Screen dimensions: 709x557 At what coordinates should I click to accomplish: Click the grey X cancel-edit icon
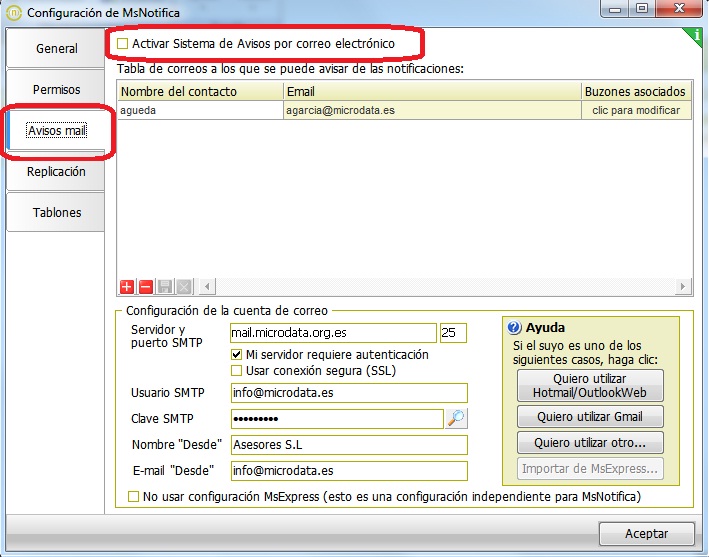point(184,287)
